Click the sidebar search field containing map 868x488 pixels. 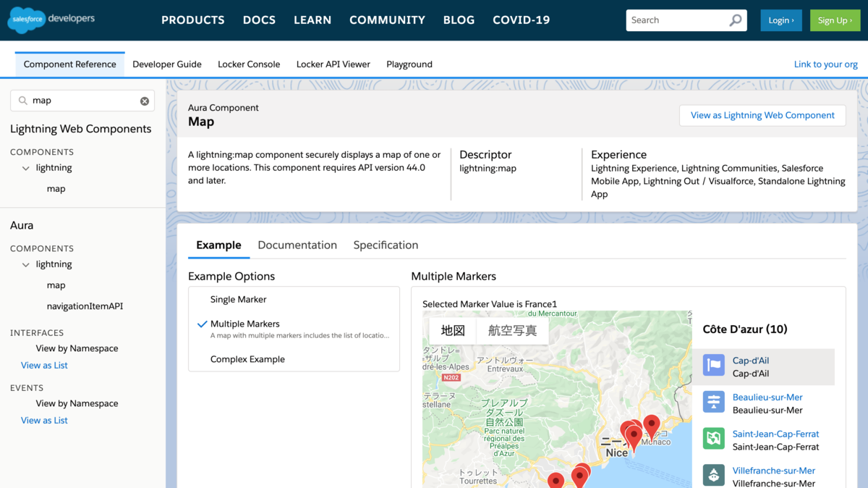pos(82,101)
